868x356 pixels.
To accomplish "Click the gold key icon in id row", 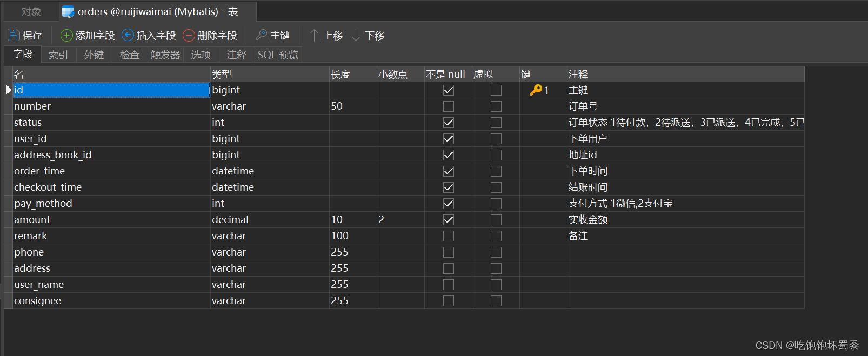I will tap(536, 90).
